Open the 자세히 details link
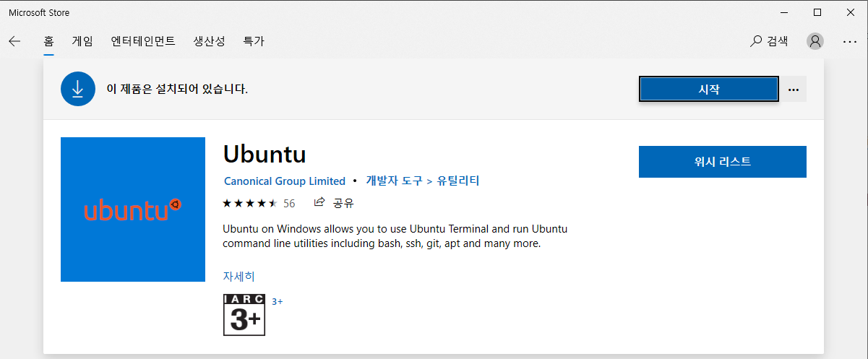 click(239, 276)
